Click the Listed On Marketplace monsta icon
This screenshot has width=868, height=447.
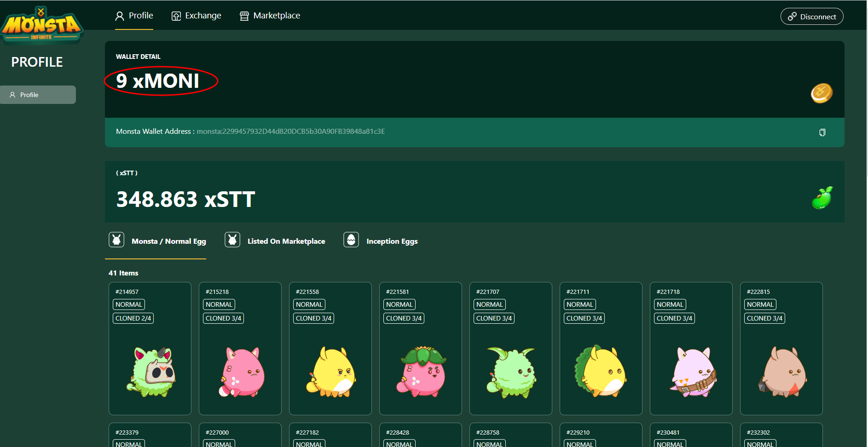232,240
